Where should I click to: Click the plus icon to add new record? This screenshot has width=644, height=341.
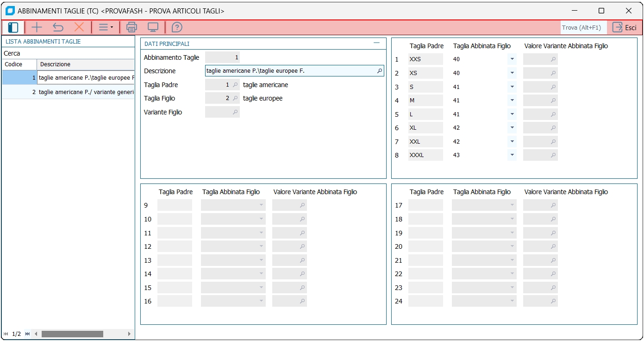click(37, 27)
